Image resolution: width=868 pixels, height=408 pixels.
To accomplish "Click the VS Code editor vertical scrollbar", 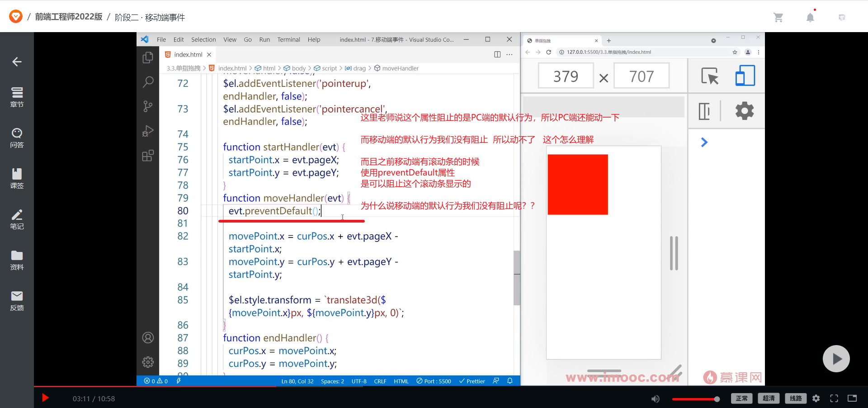I will (x=517, y=278).
